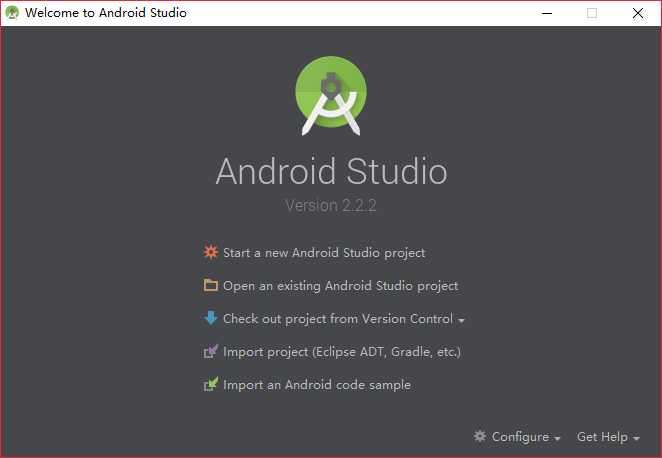Viewport: 662px width, 458px height.
Task: Click the purple Import project icon
Action: [211, 351]
